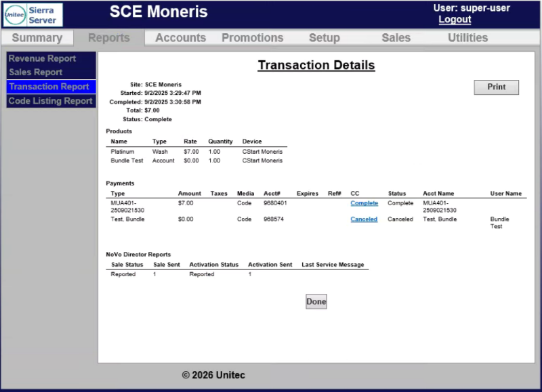
Task: Click the Done button
Action: coord(316,301)
